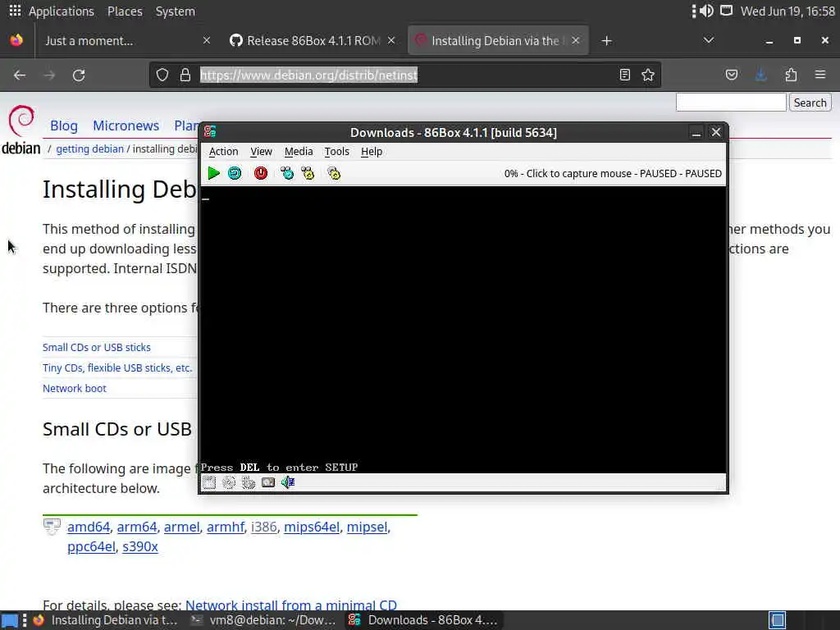Open the ppc64el image link

(91, 547)
